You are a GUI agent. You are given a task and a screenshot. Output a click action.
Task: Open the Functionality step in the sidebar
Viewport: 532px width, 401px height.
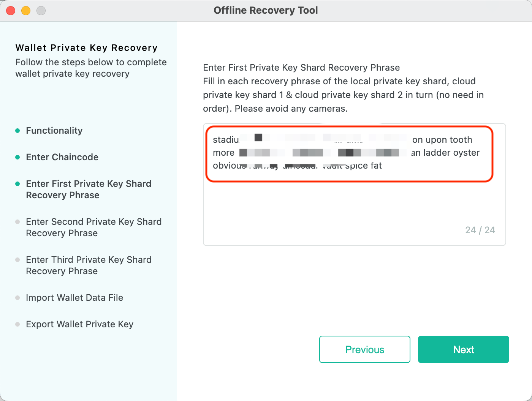coord(54,131)
